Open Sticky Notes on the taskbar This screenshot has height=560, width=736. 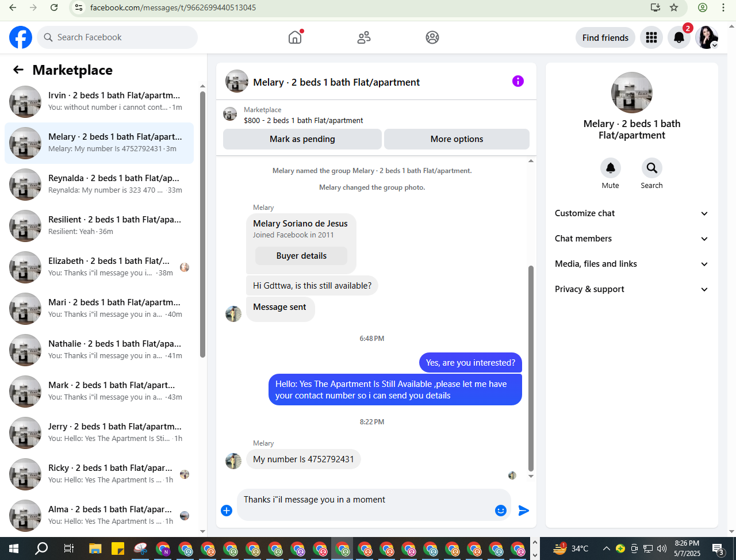pyautogui.click(x=118, y=549)
